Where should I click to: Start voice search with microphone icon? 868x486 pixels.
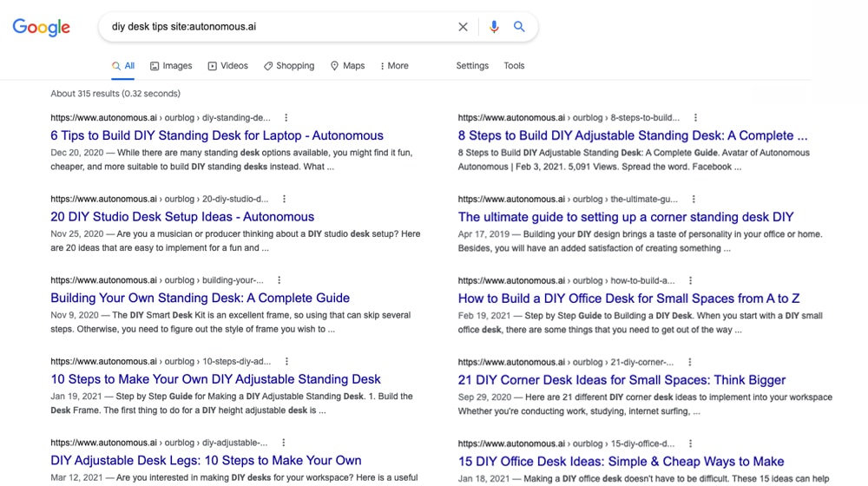pos(494,27)
